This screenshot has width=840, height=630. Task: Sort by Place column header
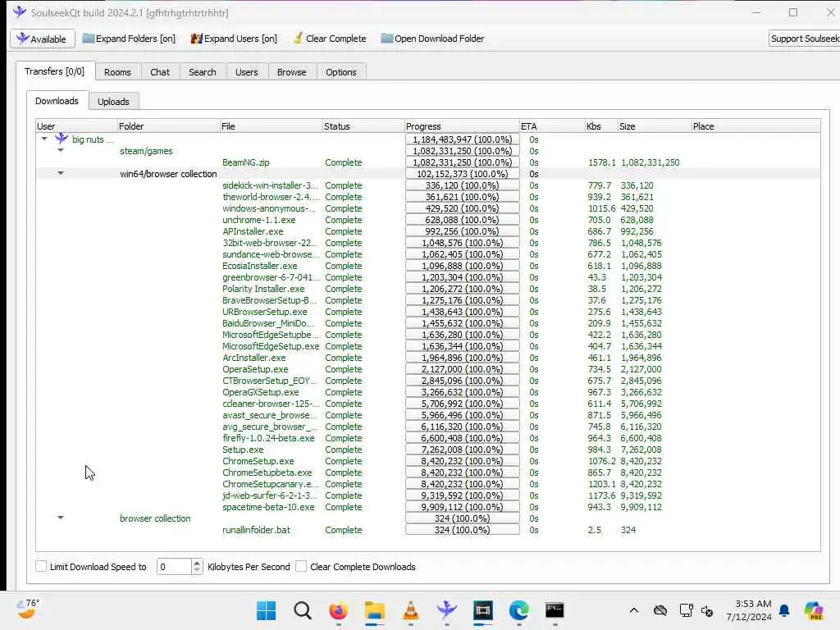[x=756, y=126]
